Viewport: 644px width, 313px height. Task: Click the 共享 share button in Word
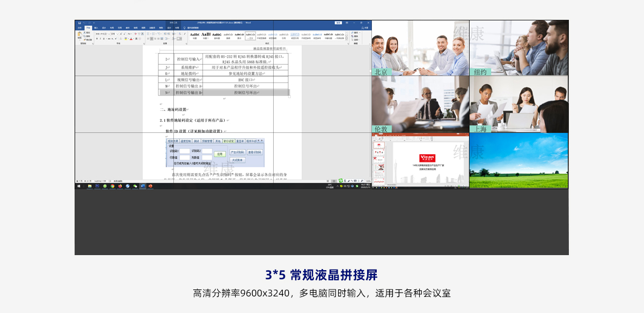click(x=365, y=28)
